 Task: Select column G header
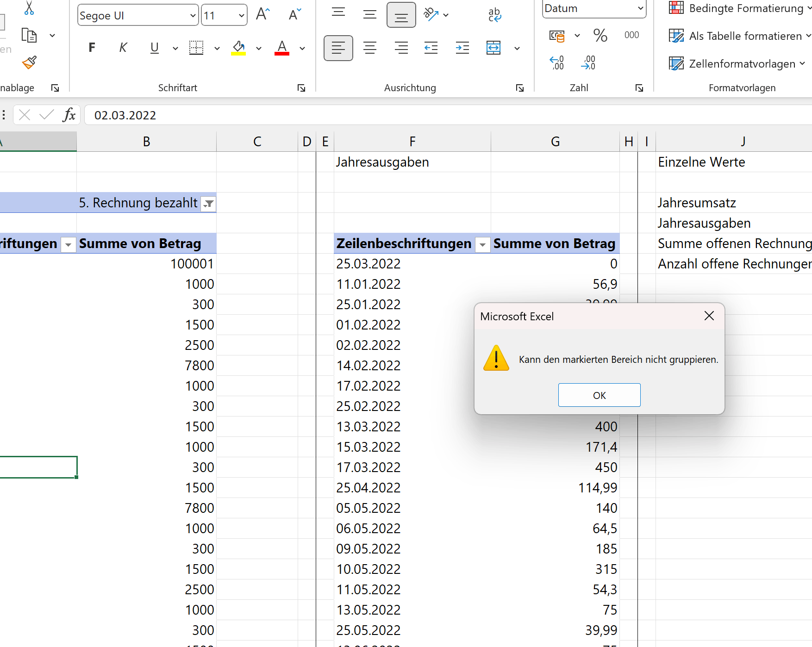[555, 142]
